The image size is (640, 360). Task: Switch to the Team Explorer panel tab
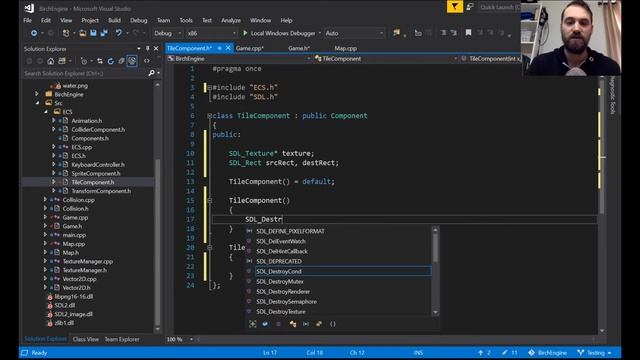(x=122, y=340)
